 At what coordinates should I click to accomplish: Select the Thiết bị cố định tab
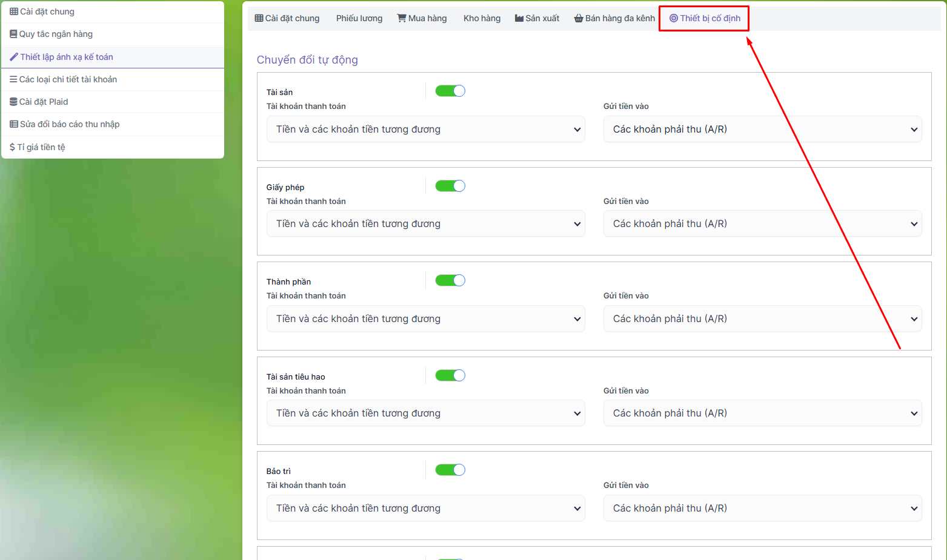pos(705,18)
